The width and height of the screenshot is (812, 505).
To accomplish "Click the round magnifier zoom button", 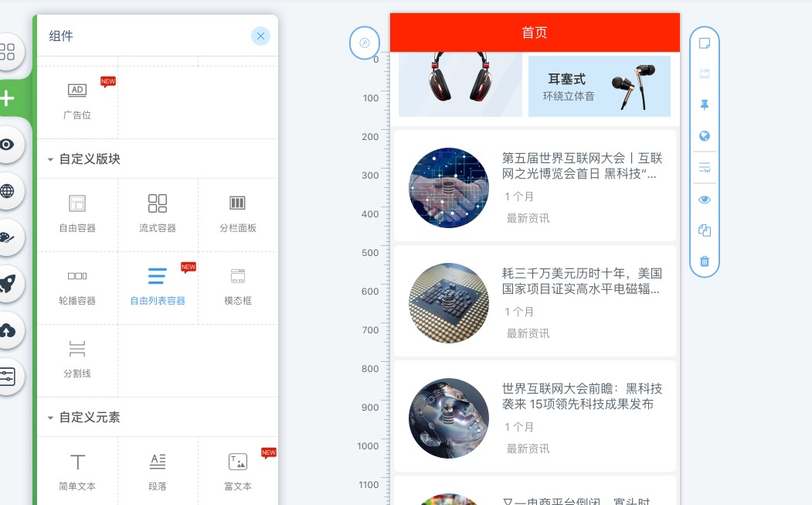I will pyautogui.click(x=365, y=43).
